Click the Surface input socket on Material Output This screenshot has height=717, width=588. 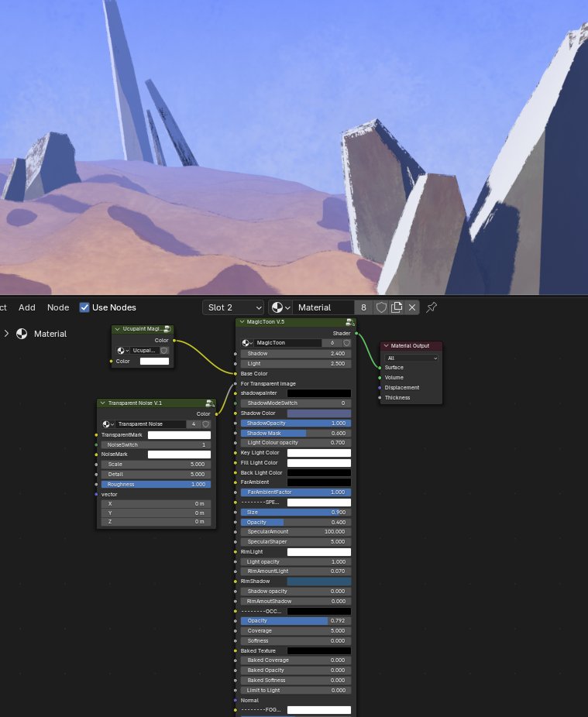point(380,368)
